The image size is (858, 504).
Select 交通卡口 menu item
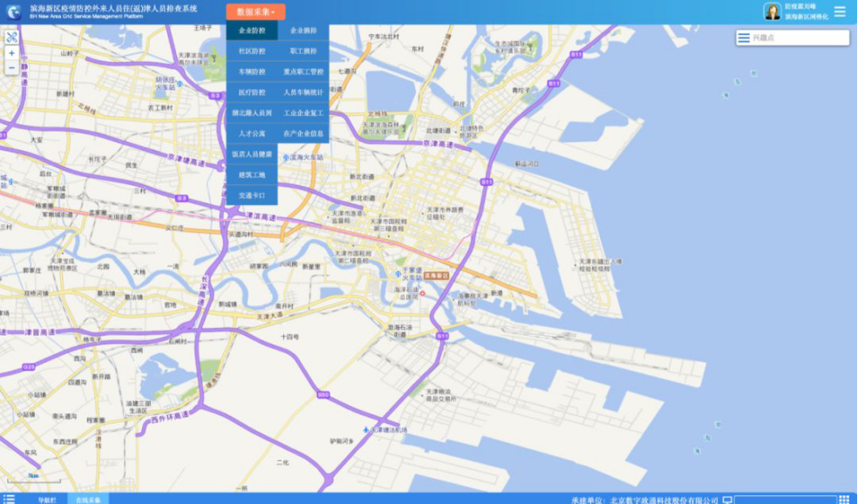252,196
